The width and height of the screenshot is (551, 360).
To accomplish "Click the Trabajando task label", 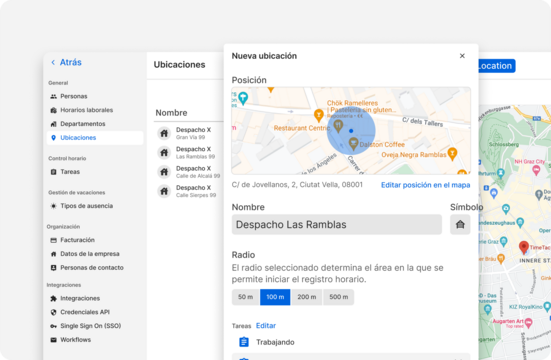I will pyautogui.click(x=275, y=342).
